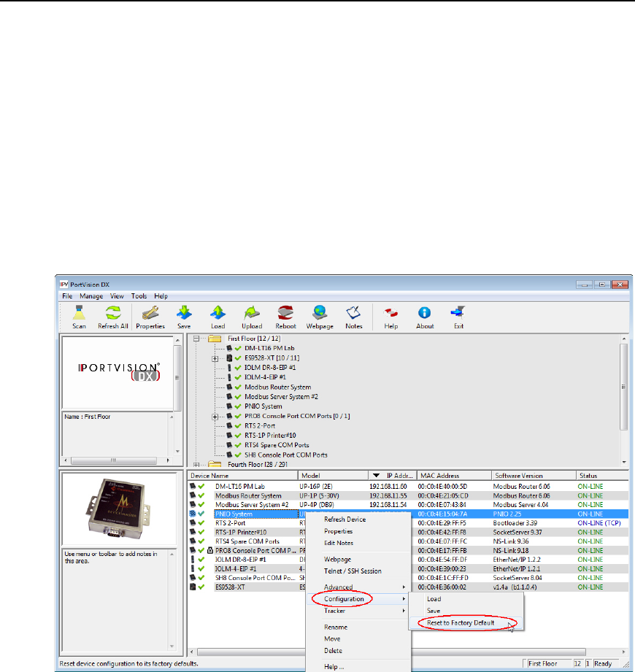Sort by Status column header

click(602, 475)
